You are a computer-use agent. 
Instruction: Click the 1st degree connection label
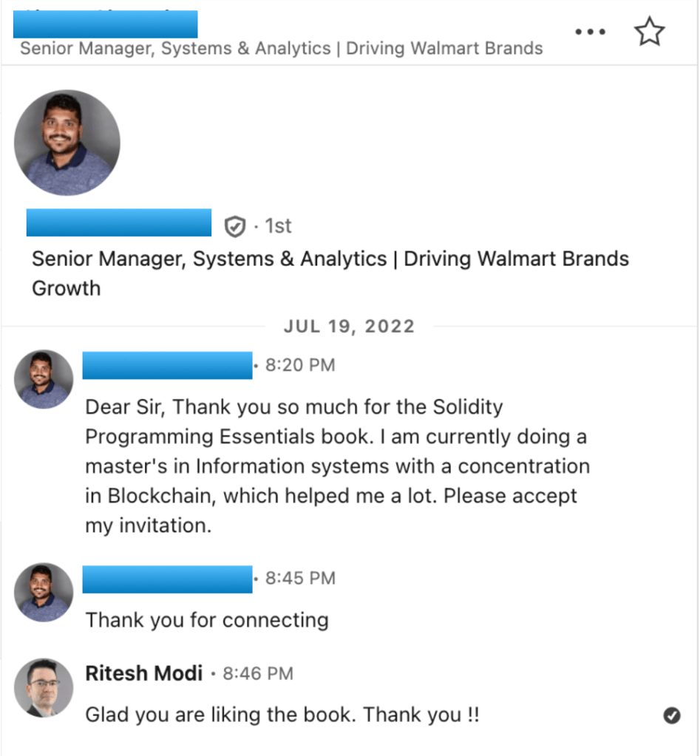coord(278,226)
